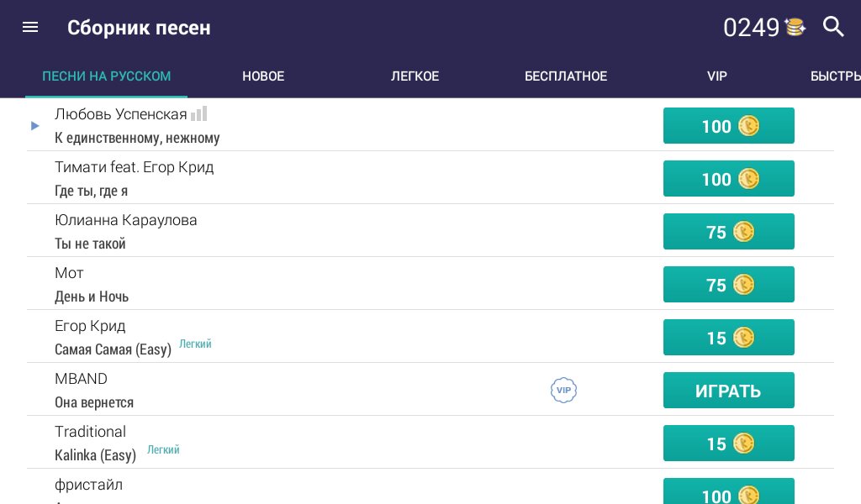Viewport: 861px width, 504px height.
Task: Tap the difficulty bars icon near Любовь Успенская
Action: pyautogui.click(x=198, y=113)
